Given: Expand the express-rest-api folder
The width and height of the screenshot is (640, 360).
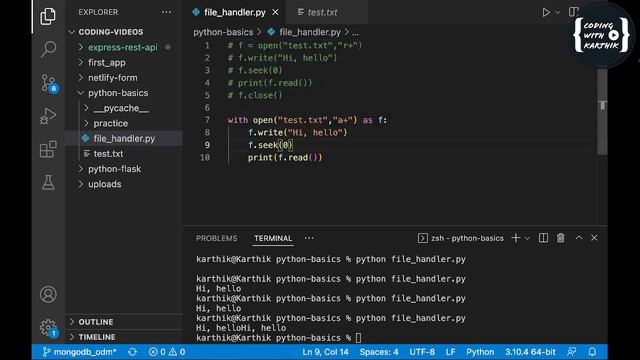Looking at the screenshot, I should tap(122, 47).
